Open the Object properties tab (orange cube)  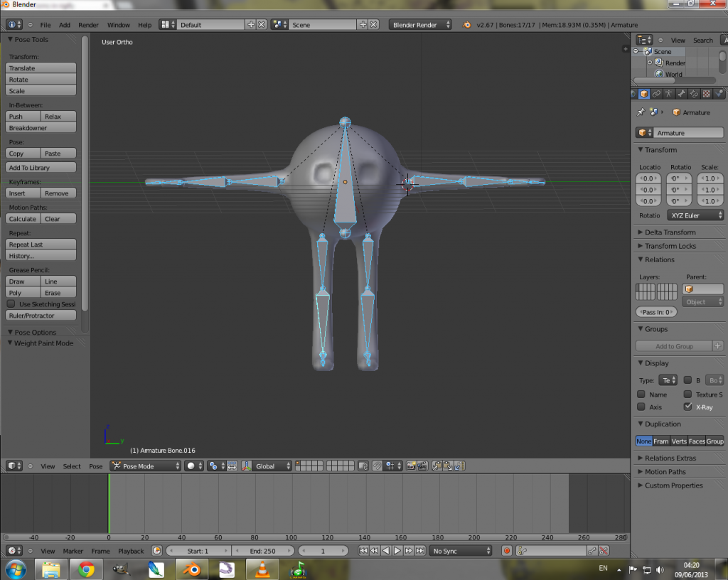[644, 94]
